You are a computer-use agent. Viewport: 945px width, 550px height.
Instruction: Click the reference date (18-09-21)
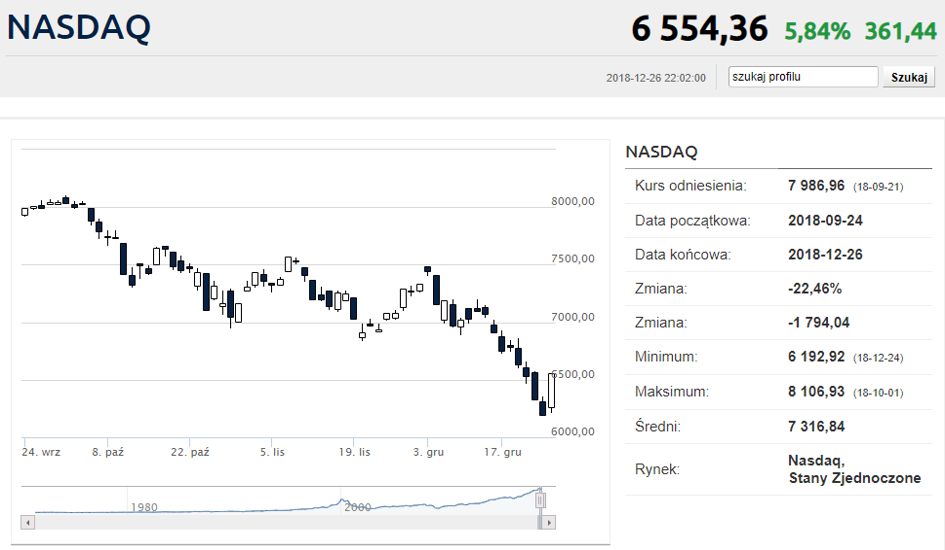coord(878,187)
